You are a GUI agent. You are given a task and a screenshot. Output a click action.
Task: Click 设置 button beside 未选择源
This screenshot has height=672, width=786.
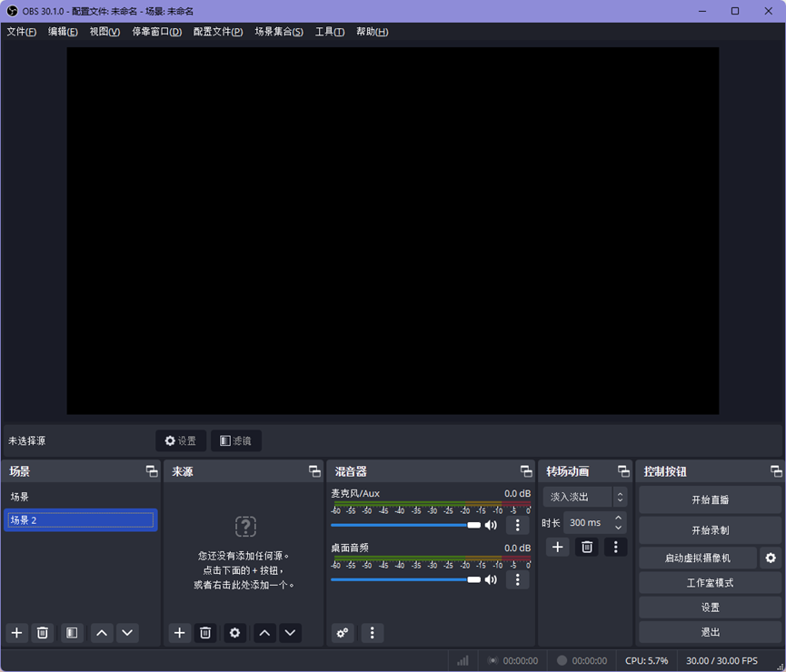[x=181, y=441]
